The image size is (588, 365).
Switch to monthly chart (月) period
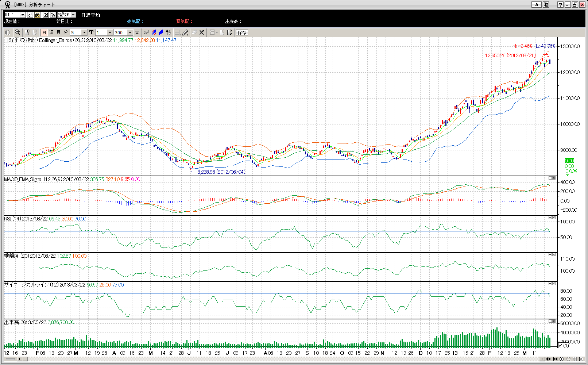58,32
